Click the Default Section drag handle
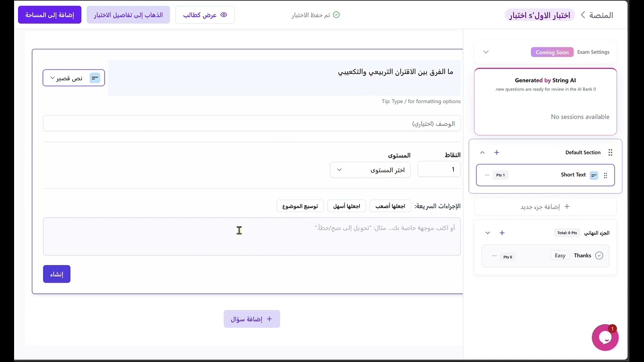Screen dimensions: 644x362 [x=610, y=152]
